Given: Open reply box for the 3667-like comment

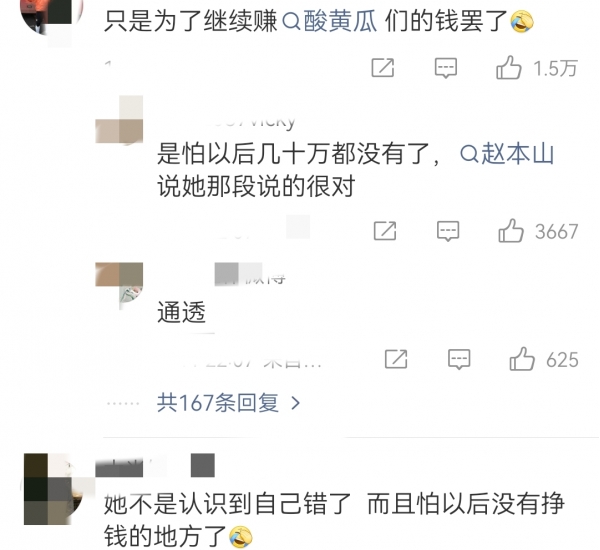Looking at the screenshot, I should tap(448, 231).
